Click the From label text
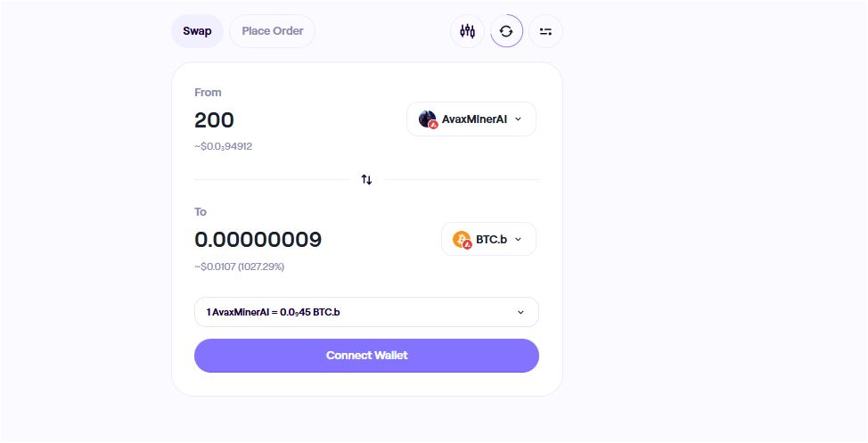Screen dimensions: 868x443 [208, 92]
